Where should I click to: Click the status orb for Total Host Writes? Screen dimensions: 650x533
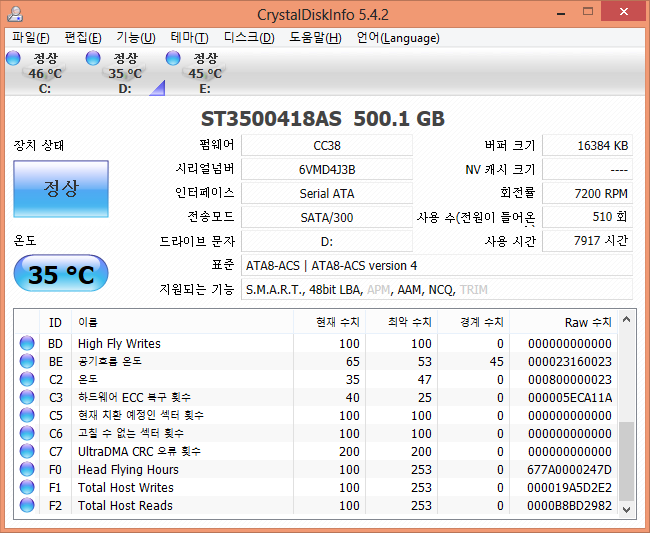tap(27, 487)
